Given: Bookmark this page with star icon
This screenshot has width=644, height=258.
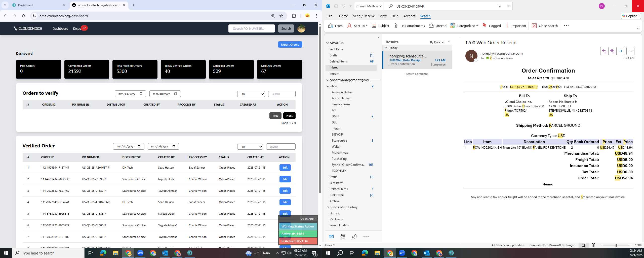Looking at the screenshot, I should click(x=281, y=16).
